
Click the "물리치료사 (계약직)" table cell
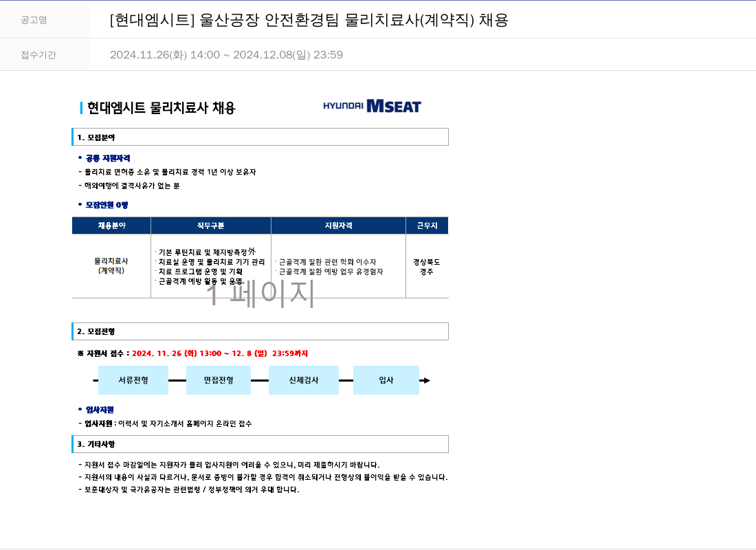111,266
